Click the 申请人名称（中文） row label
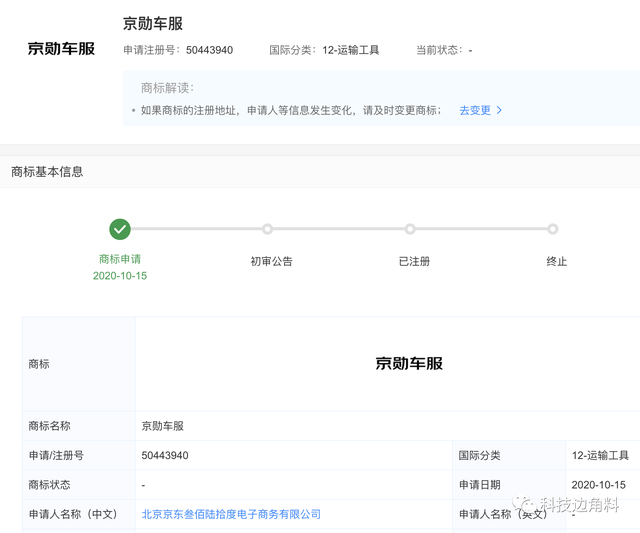 73,514
